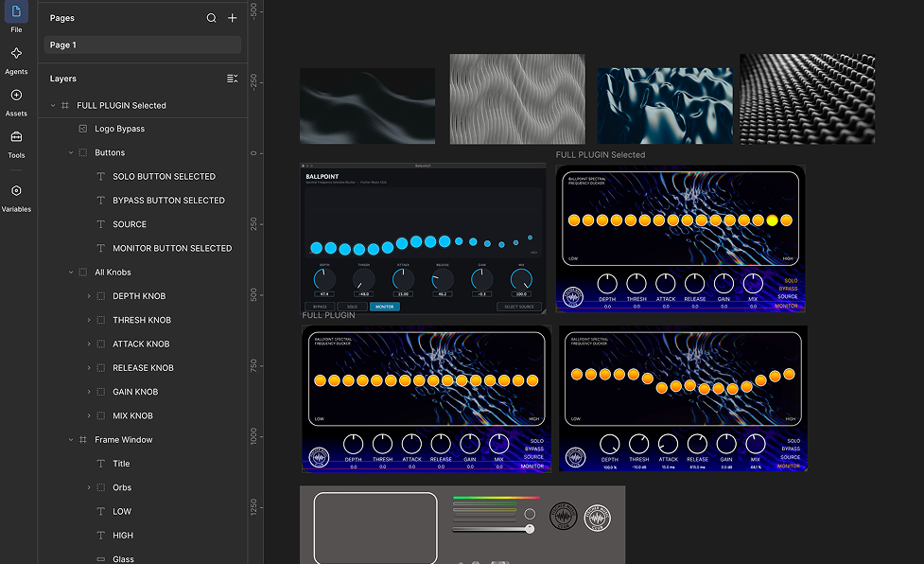Click group icon beside Orbs layer
This screenshot has width=924, height=564.
point(101,487)
